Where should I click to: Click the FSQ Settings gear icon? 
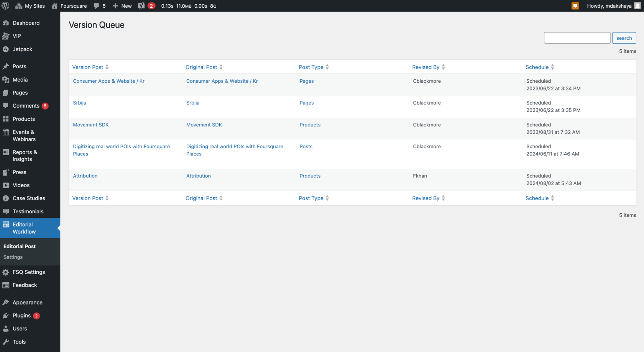click(6, 272)
